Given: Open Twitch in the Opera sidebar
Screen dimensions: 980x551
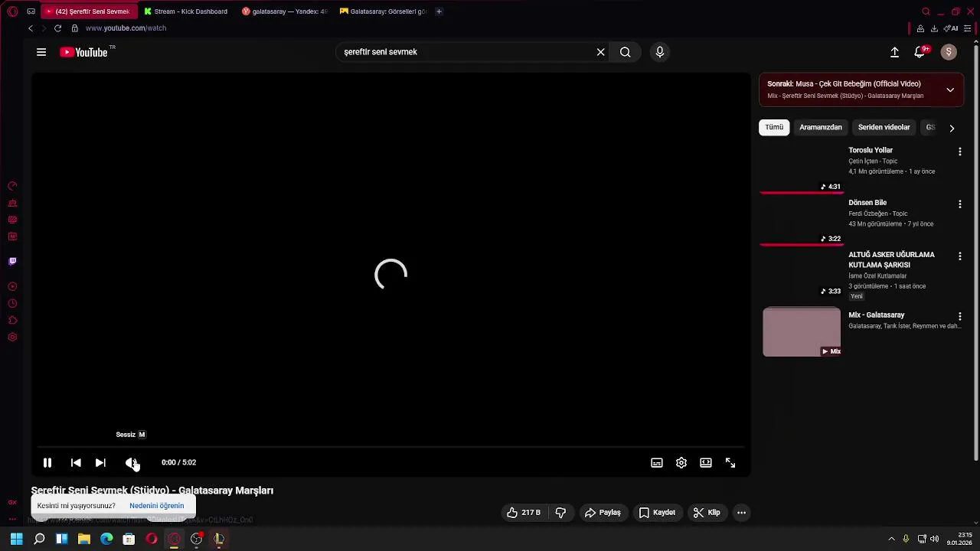Looking at the screenshot, I should coord(12,262).
